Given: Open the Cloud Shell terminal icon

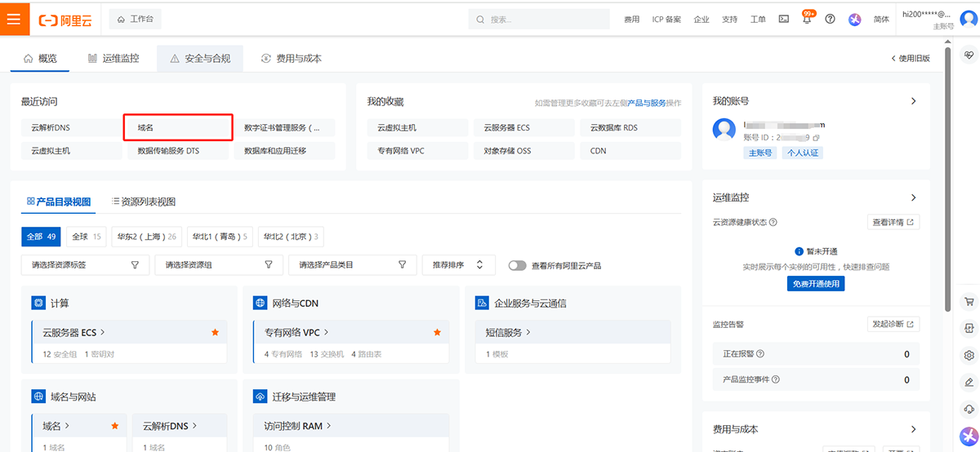Looking at the screenshot, I should 784,19.
